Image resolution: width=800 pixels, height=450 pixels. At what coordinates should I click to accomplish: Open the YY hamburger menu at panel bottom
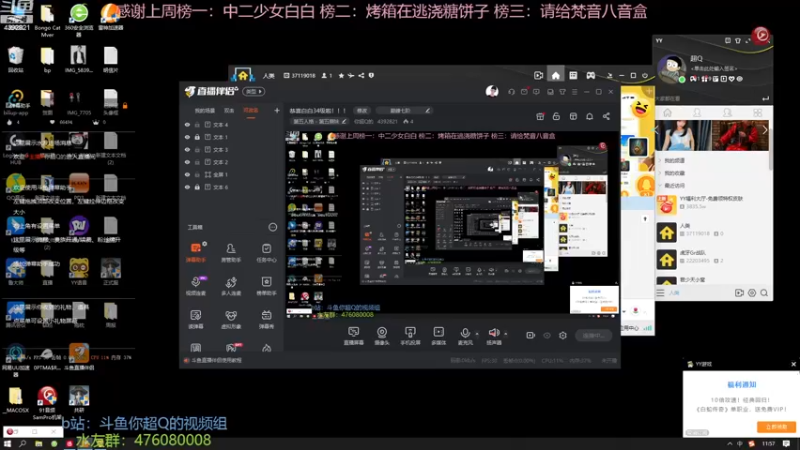click(x=660, y=293)
